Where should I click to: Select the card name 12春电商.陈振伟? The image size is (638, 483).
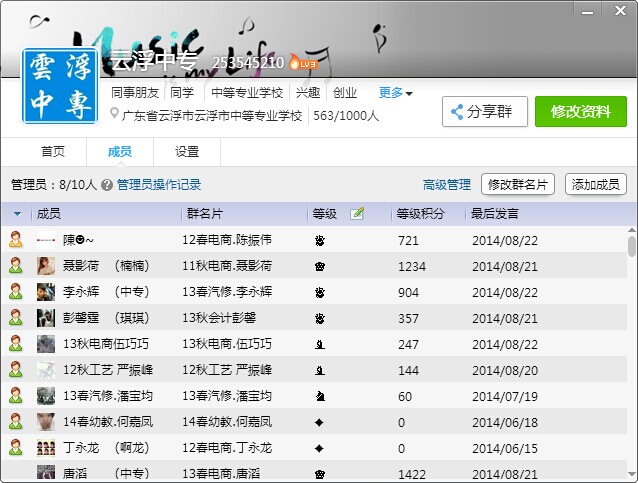pos(227,240)
